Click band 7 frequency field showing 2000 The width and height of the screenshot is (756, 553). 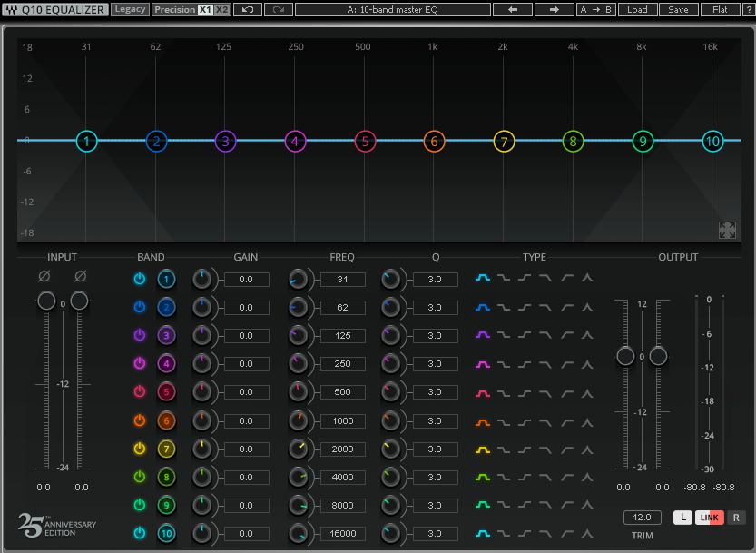pyautogui.click(x=343, y=449)
